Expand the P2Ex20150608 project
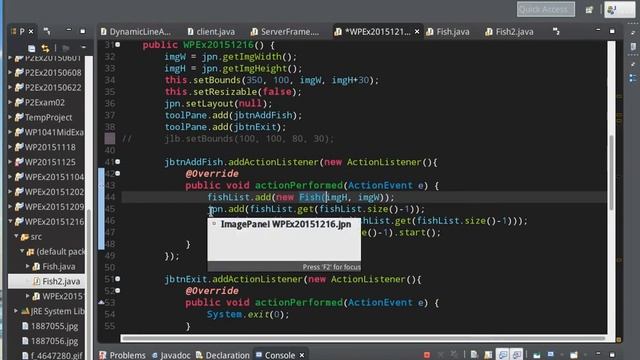This screenshot has width=640, height=360. (x=11, y=73)
